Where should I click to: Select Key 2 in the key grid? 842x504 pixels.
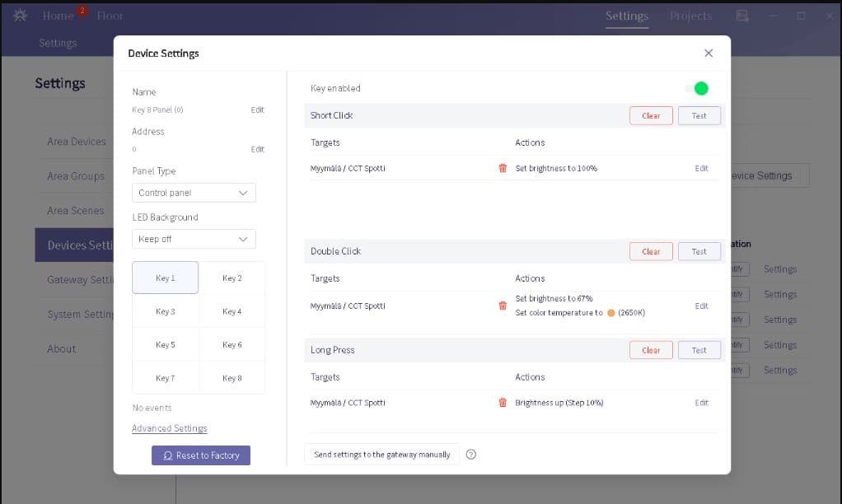(232, 278)
